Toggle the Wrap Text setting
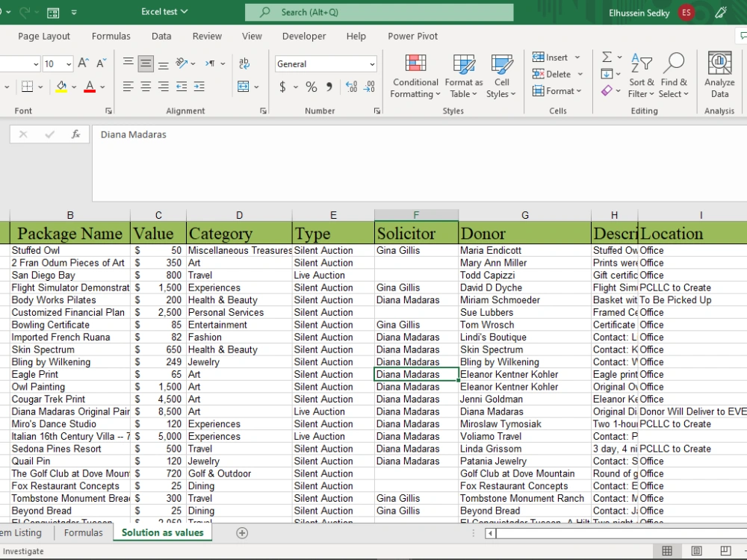The image size is (747, 560). pyautogui.click(x=244, y=63)
